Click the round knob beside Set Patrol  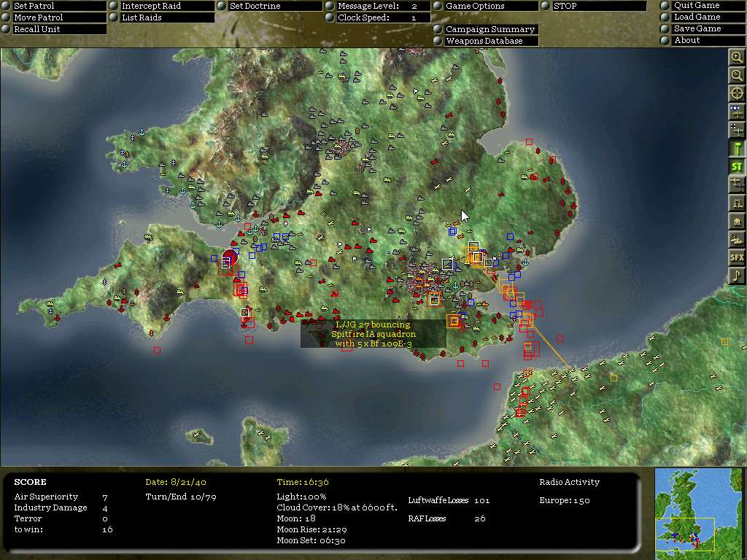pos(6,6)
